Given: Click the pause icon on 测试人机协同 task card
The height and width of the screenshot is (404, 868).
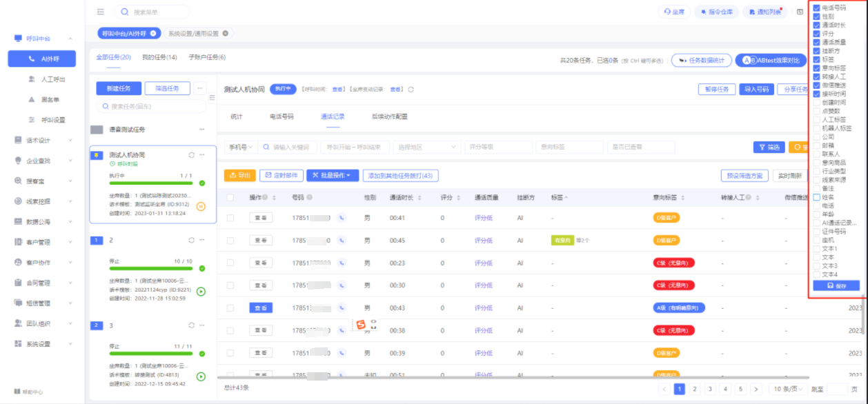Looking at the screenshot, I should pyautogui.click(x=201, y=206).
